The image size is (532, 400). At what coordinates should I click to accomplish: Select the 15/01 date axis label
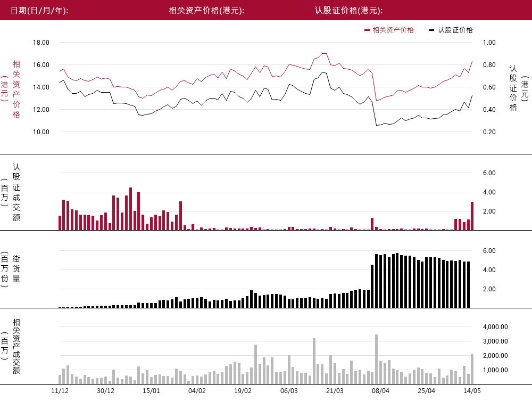click(151, 391)
